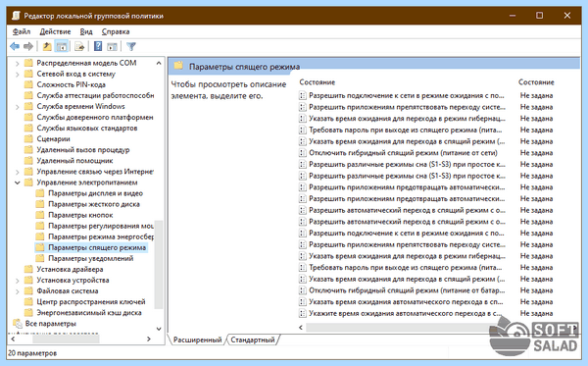The width and height of the screenshot is (588, 366).
Task: Select Параметры режима энергосбер folder
Action: 101,237
